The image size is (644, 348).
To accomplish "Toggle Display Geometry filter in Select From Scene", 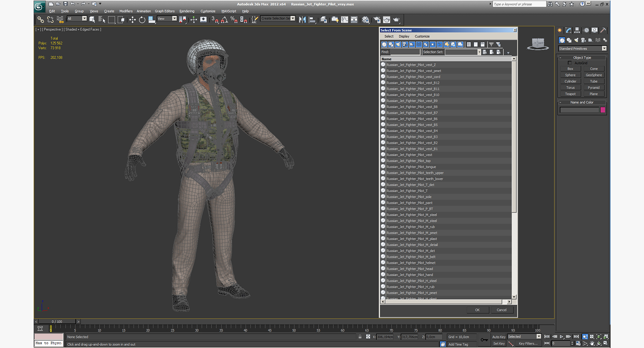I will pyautogui.click(x=384, y=44).
